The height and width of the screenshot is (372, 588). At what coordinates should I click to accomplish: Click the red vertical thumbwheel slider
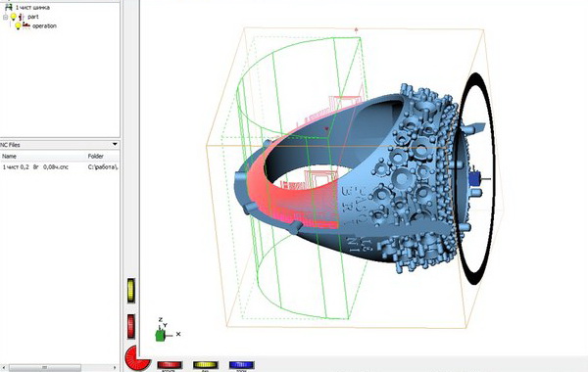click(x=131, y=326)
